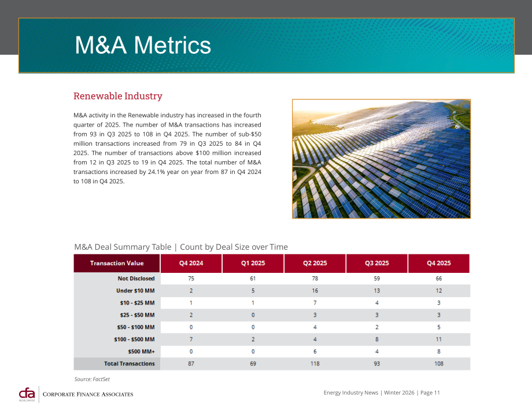Image resolution: width=532 pixels, height=411 pixels.
Task: Click the Q4 2024 column header
Action: click(191, 263)
